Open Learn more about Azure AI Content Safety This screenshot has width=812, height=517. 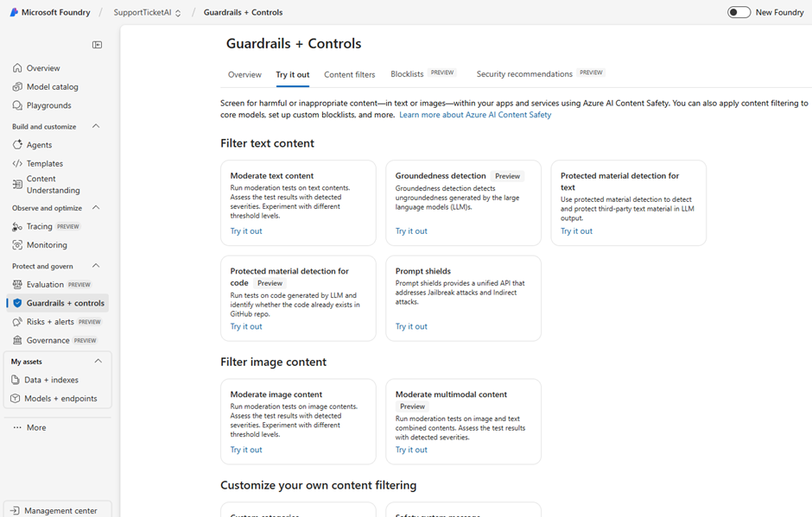point(474,115)
